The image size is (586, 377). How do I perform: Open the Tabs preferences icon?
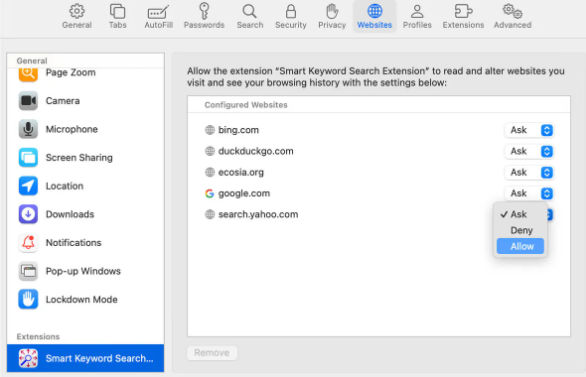(117, 12)
